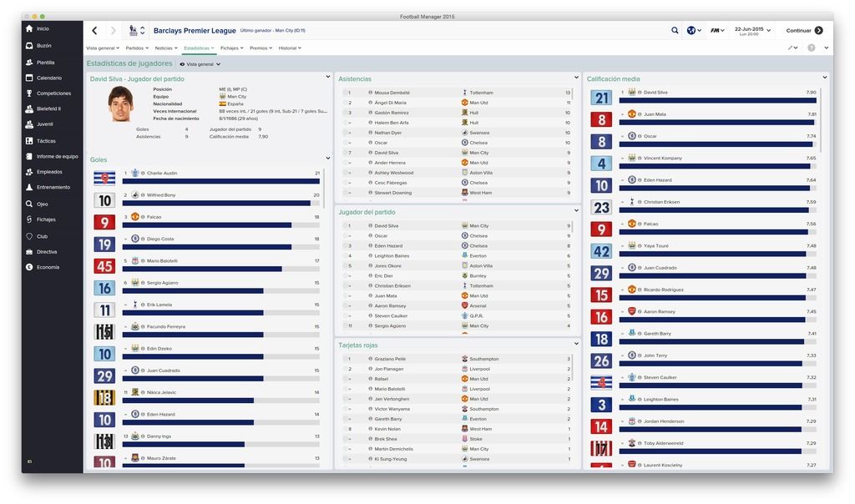This screenshot has width=855, height=504.
Task: Expand the Goles panel chevron
Action: click(327, 158)
